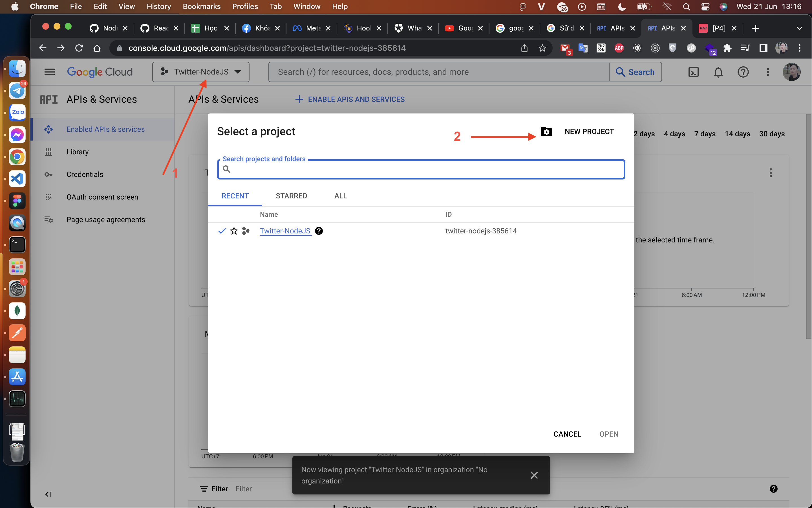Select the 7 days time range
The image size is (812, 508).
705,134
